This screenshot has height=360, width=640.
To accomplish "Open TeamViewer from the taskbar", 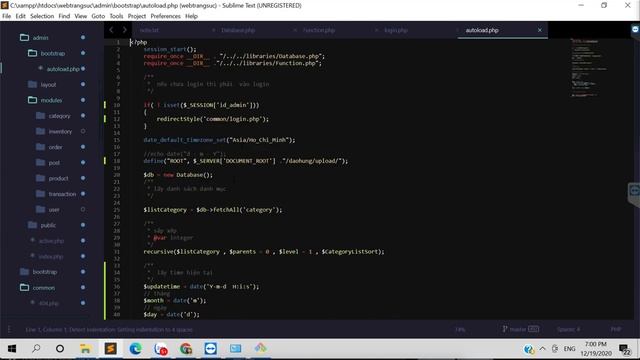I will coord(211,349).
